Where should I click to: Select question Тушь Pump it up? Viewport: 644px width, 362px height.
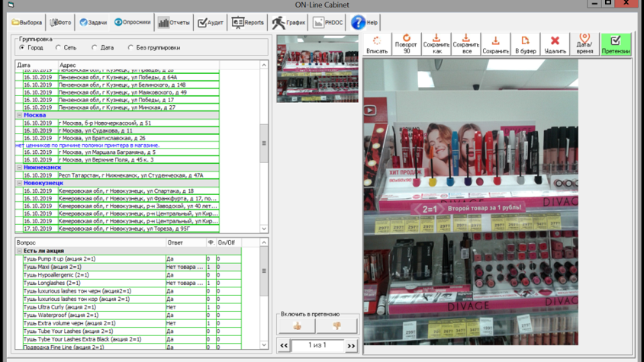click(x=132, y=259)
